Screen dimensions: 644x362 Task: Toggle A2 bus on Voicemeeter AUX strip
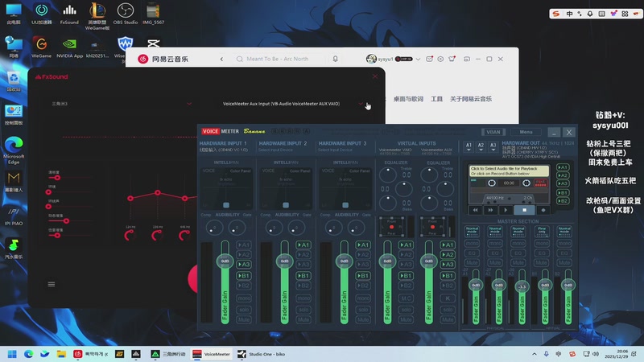coord(448,254)
